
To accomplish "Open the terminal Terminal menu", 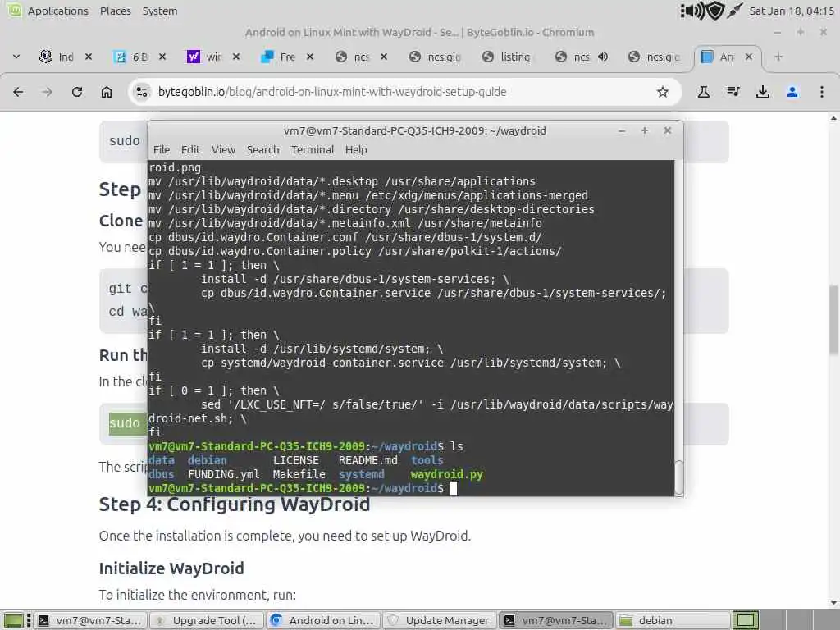I will coord(313,150).
